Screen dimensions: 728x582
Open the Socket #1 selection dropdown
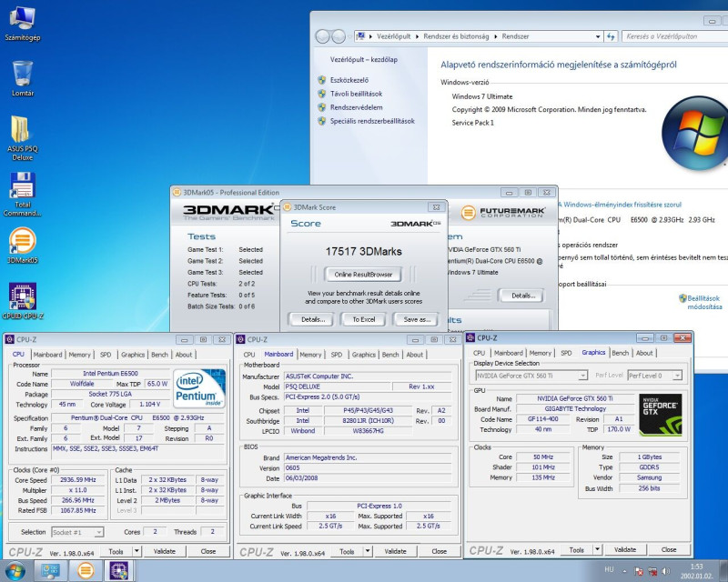click(77, 532)
